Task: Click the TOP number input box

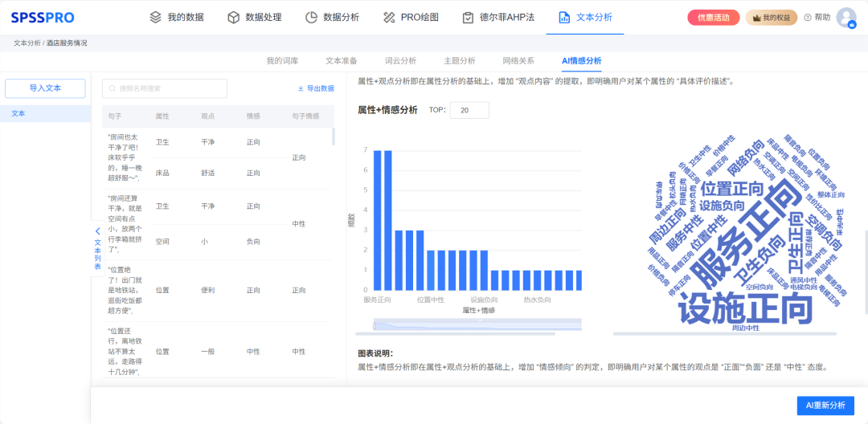Action: click(x=469, y=110)
